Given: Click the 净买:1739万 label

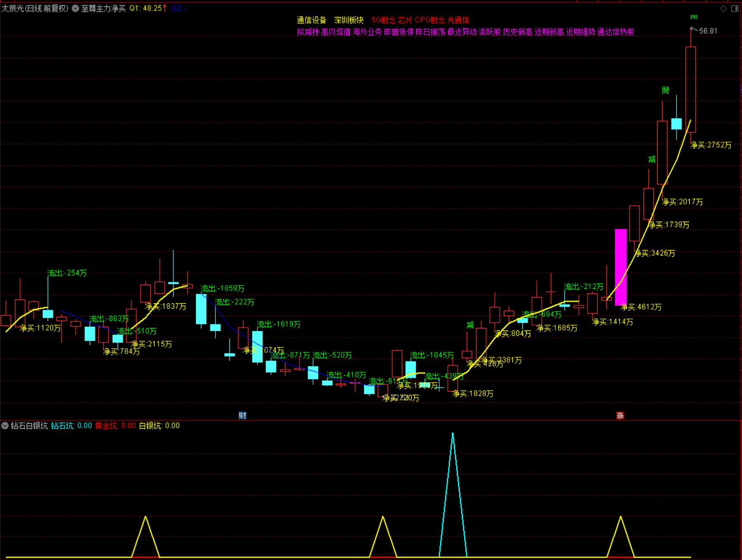Looking at the screenshot, I should point(669,225).
